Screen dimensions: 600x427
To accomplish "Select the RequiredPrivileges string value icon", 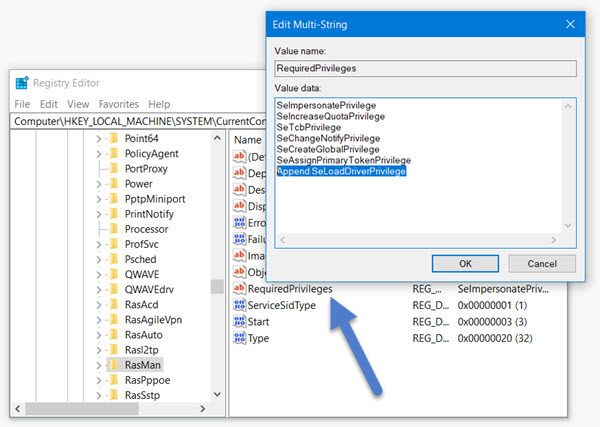I will click(239, 288).
